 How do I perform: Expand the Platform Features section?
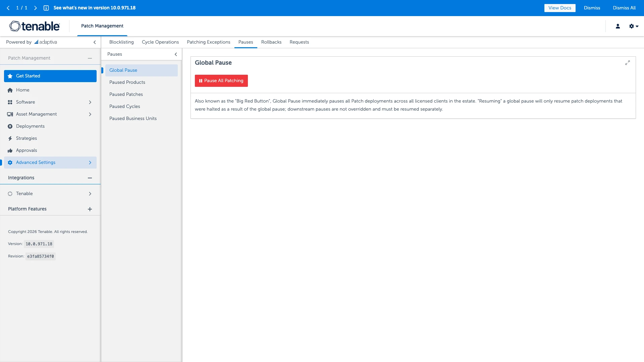tap(90, 209)
